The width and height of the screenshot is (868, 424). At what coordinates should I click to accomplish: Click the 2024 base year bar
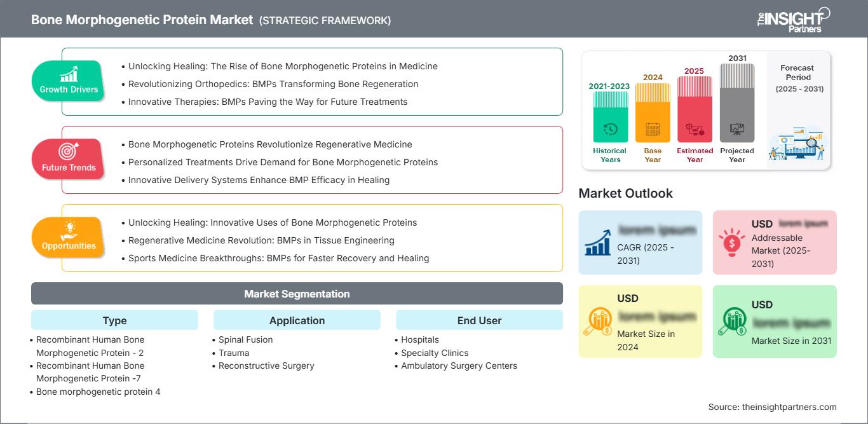pyautogui.click(x=653, y=113)
